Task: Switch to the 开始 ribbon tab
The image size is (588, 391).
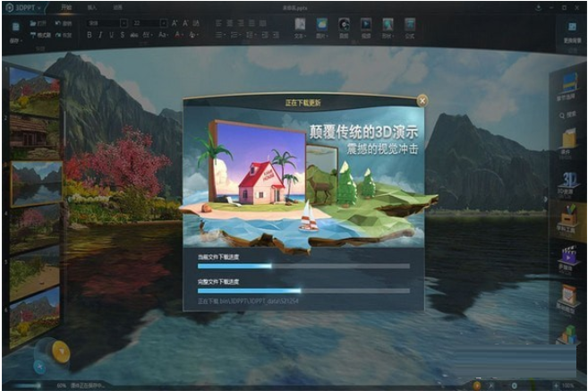Action: [66, 7]
